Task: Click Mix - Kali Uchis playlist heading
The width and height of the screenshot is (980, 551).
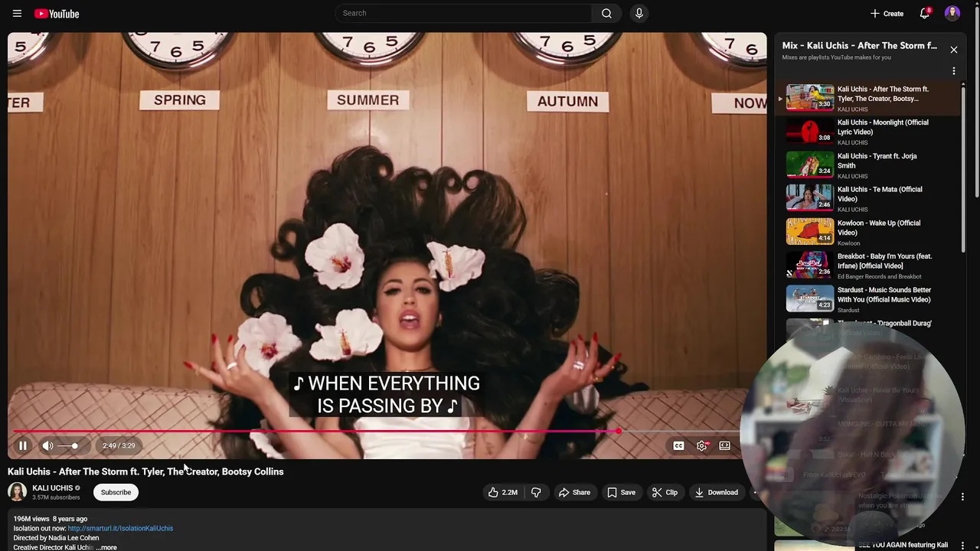Action: [x=860, y=46]
